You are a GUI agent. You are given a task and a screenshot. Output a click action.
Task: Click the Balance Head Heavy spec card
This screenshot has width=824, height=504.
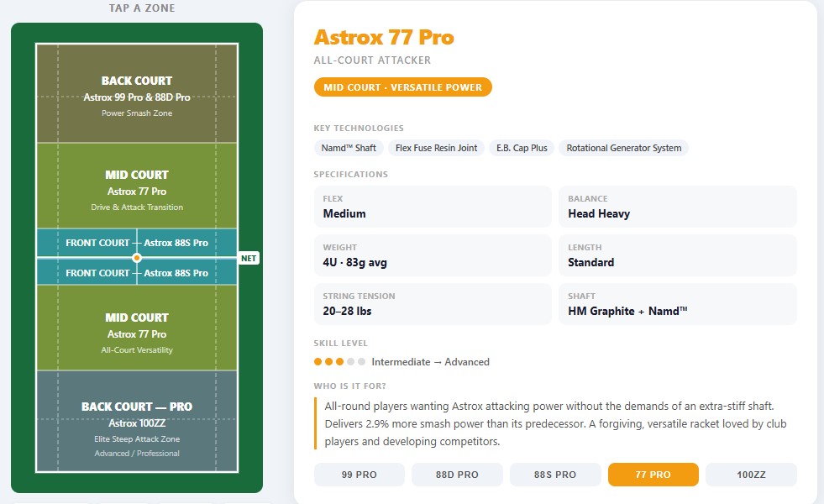(x=678, y=207)
